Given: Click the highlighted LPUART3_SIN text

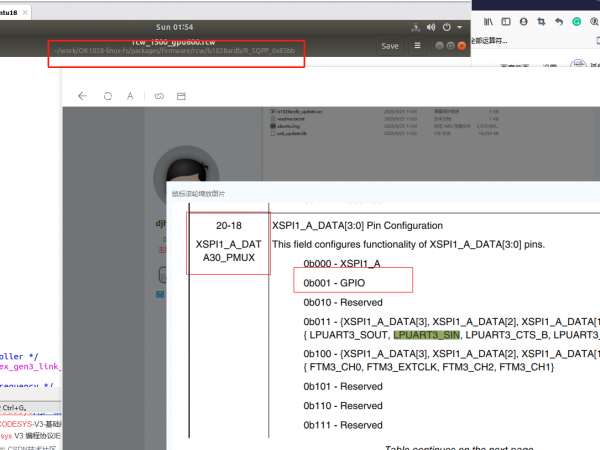Looking at the screenshot, I should point(425,334).
